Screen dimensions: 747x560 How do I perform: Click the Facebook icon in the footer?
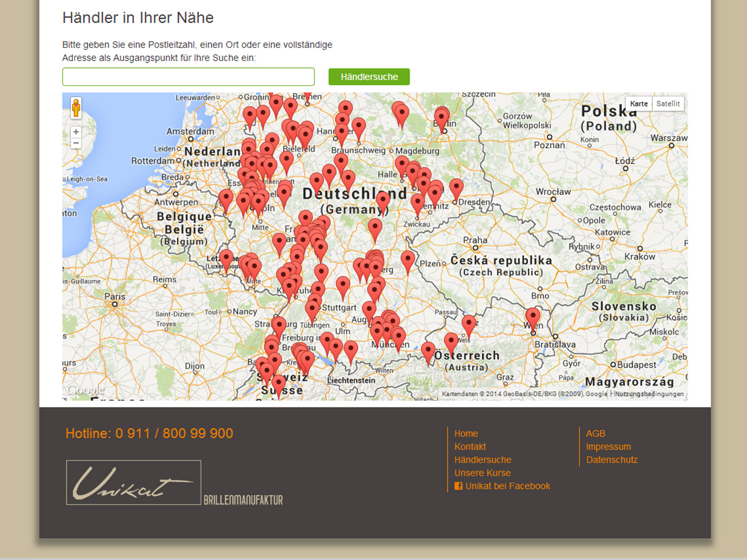coord(458,487)
